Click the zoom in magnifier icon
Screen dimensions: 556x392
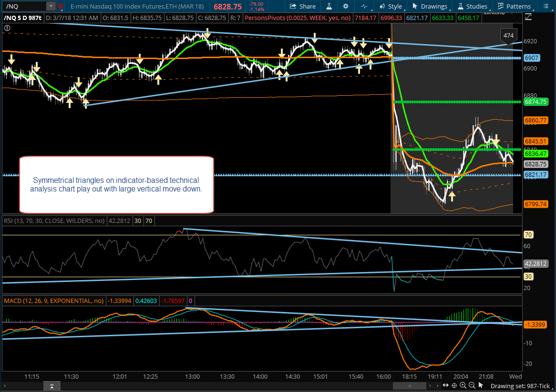tap(463, 386)
